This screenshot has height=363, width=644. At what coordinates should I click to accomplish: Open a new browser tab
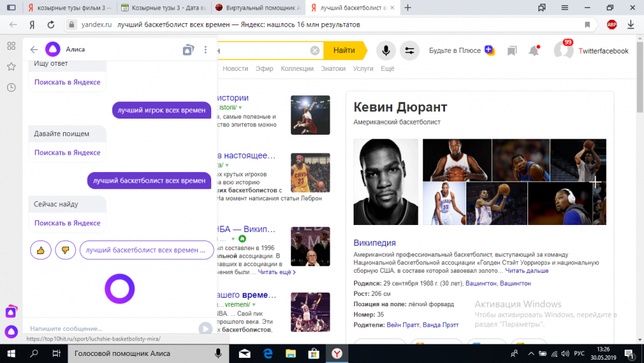click(408, 8)
